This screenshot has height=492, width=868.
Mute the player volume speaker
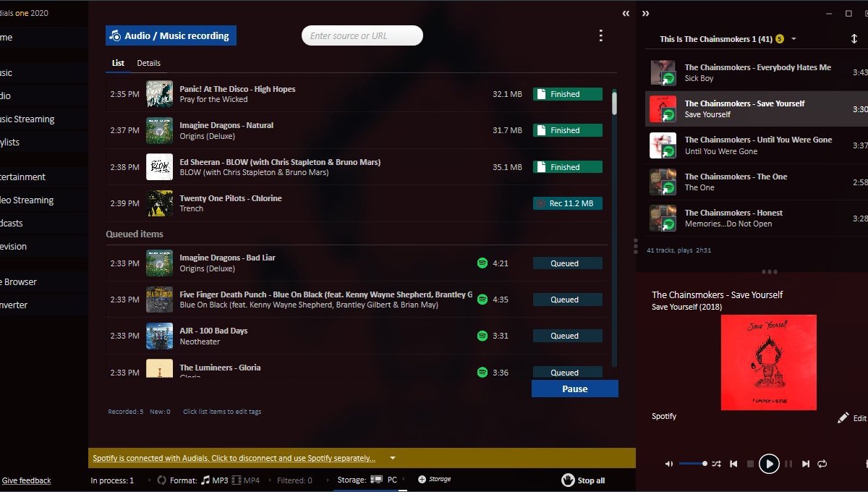point(669,464)
